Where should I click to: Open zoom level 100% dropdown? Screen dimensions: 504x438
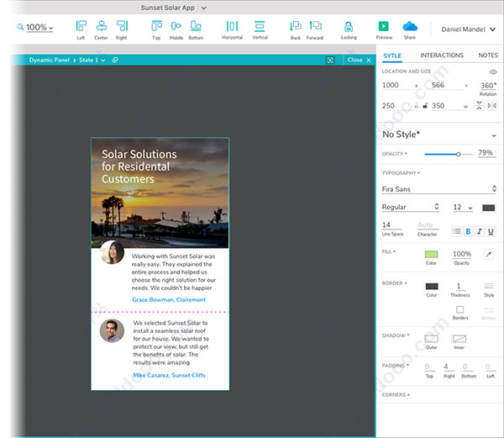(39, 28)
